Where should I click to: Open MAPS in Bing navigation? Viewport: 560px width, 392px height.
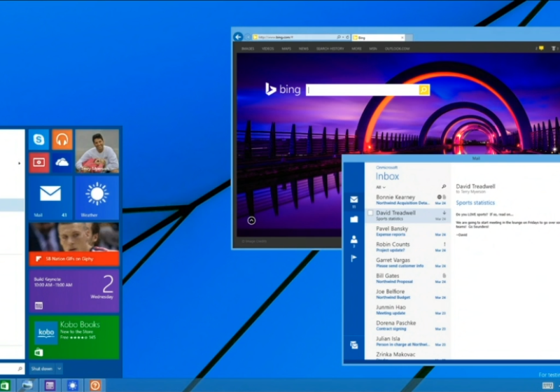tap(286, 48)
